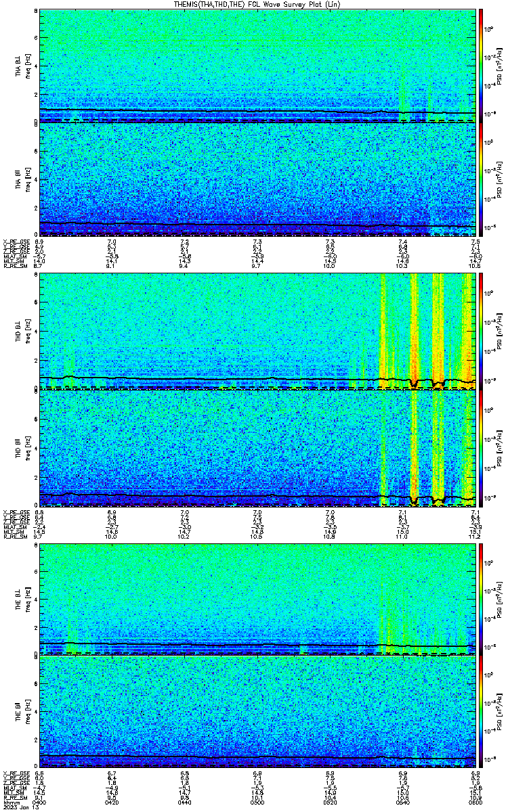Click the 'THD B⊥ freq [Hz]' axis label
This screenshot has width=508, height=812.
point(23,332)
